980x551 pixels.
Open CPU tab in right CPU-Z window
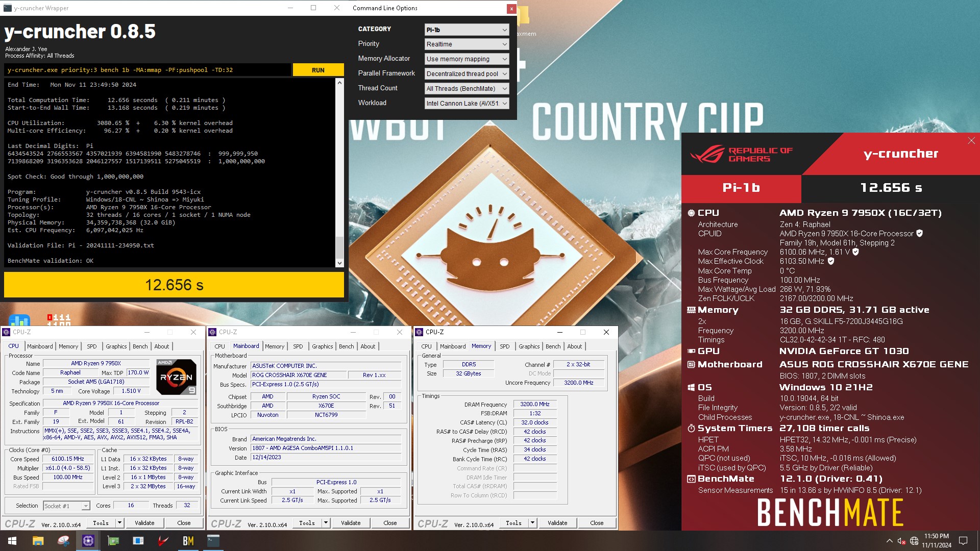coord(426,346)
